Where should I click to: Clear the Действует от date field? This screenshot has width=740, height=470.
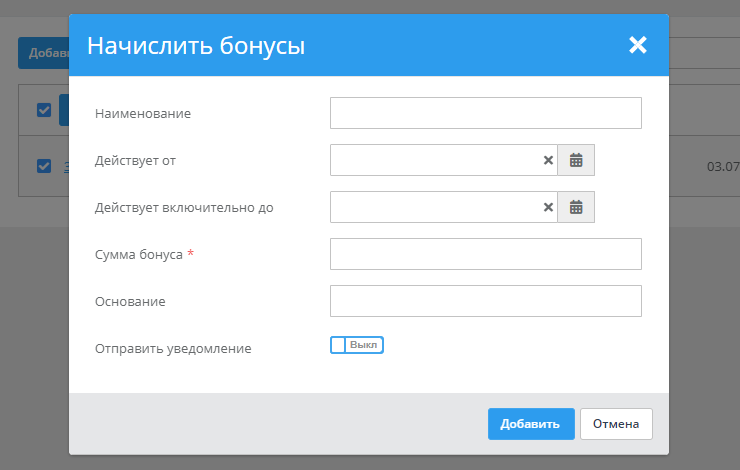point(548,160)
